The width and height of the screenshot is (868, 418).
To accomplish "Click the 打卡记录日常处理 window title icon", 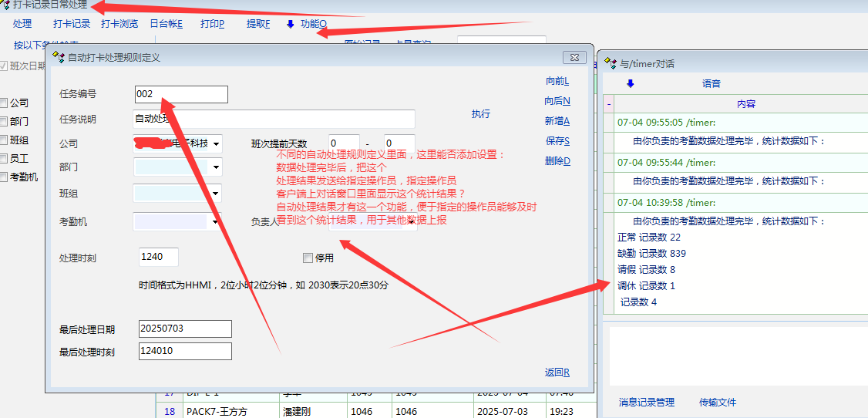I will coord(5,5).
